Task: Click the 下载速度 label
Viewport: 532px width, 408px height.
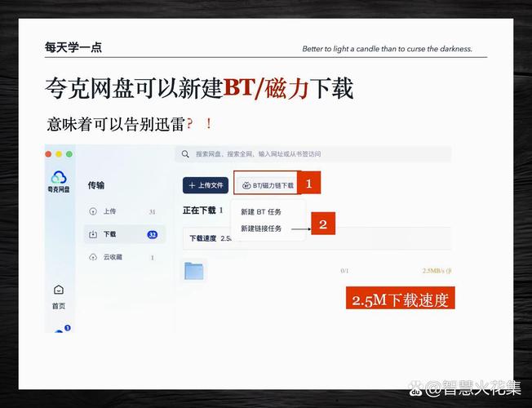Action: (203, 238)
